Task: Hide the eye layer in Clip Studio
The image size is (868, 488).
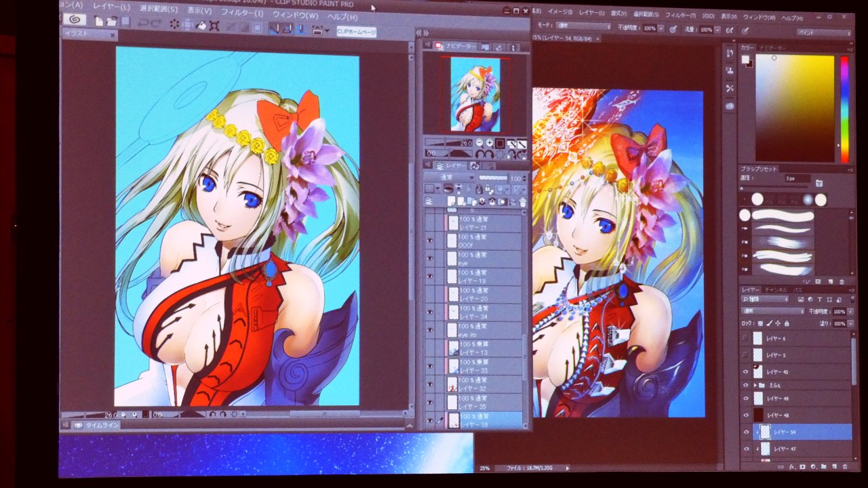Action: click(430, 259)
